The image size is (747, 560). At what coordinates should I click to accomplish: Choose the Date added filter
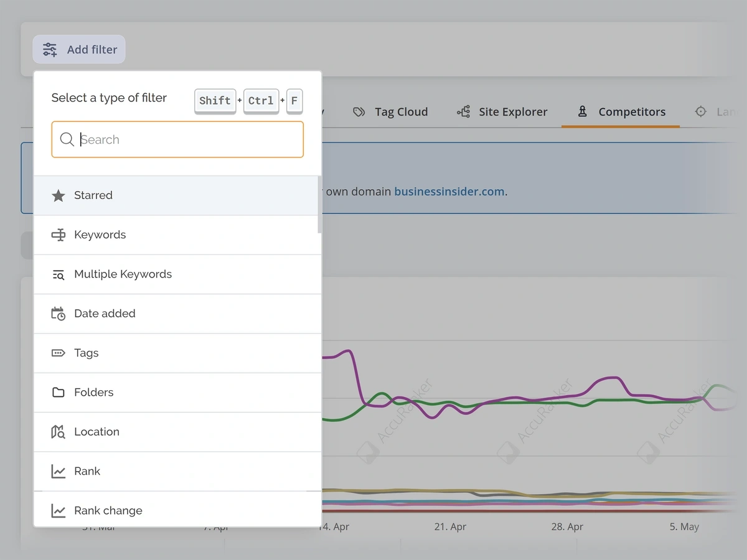pos(177,314)
